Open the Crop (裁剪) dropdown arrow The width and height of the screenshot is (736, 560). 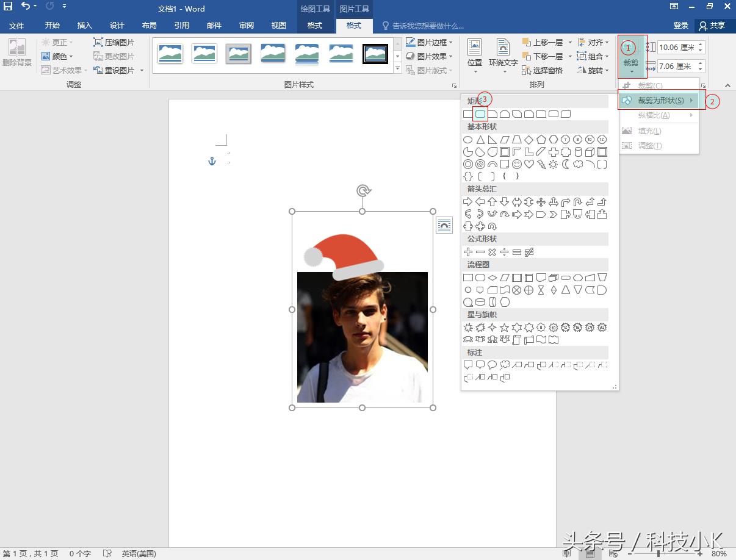pos(630,71)
